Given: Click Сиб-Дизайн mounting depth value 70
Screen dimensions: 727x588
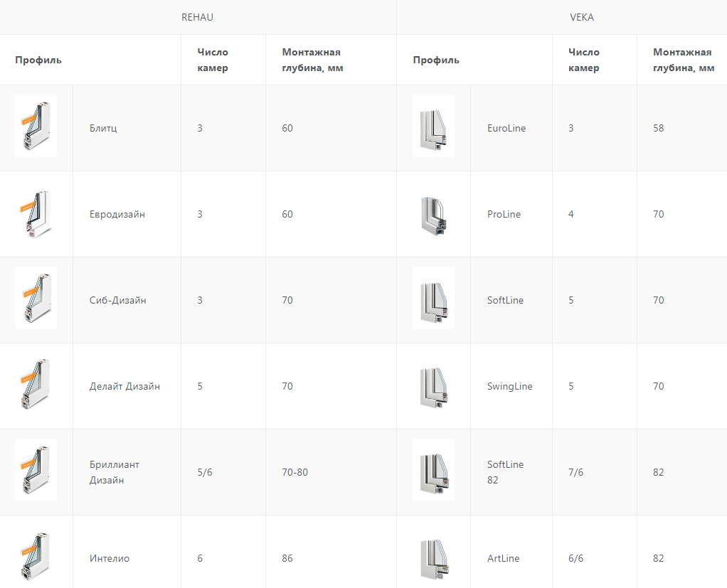Looking at the screenshot, I should pos(287,300).
